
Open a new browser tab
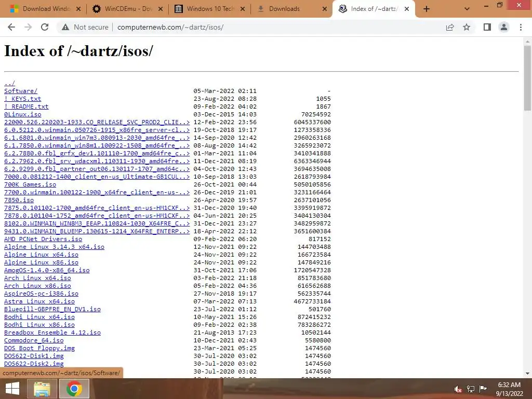427,9
